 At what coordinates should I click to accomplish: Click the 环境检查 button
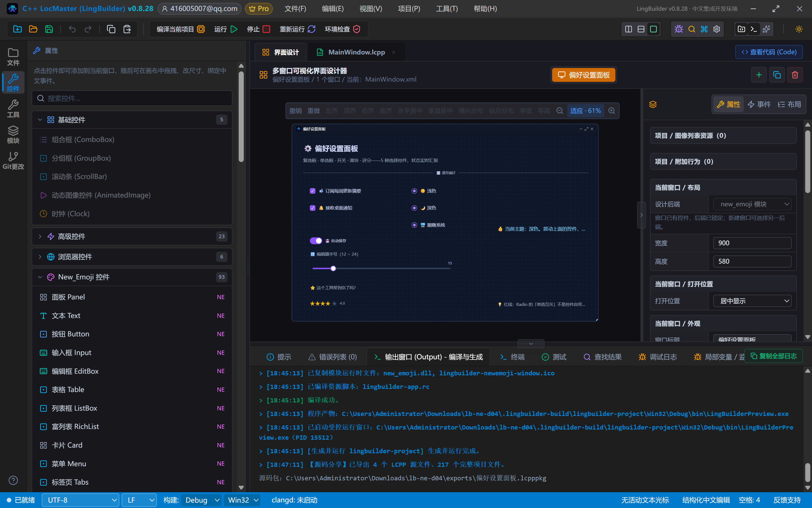[343, 29]
